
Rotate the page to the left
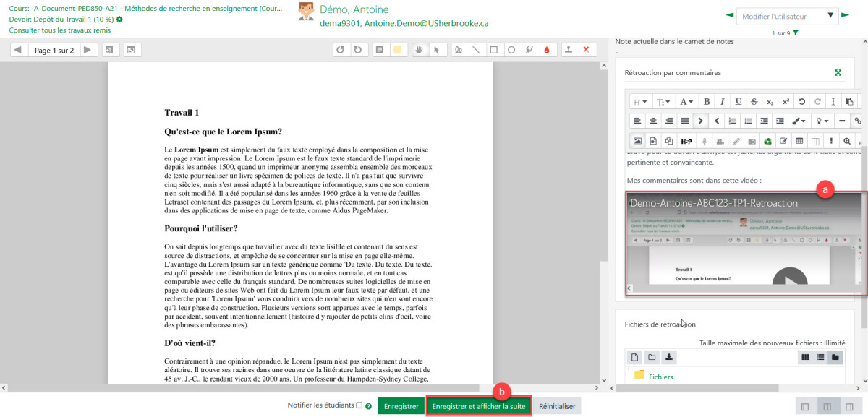(340, 51)
